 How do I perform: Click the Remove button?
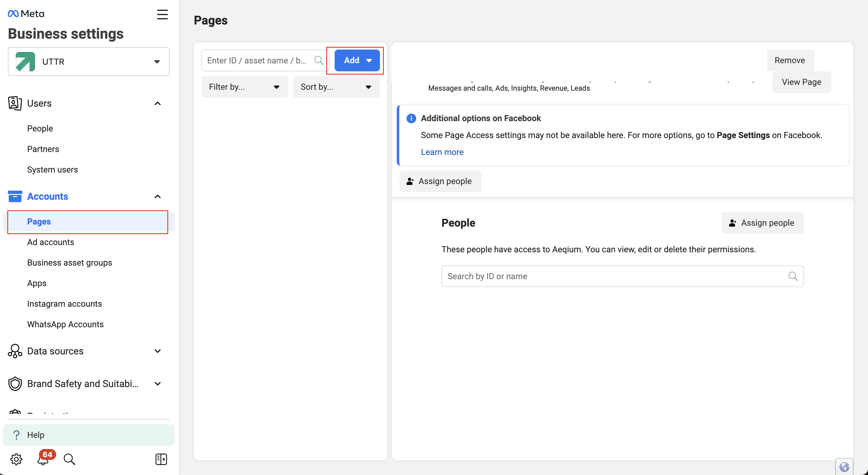789,60
